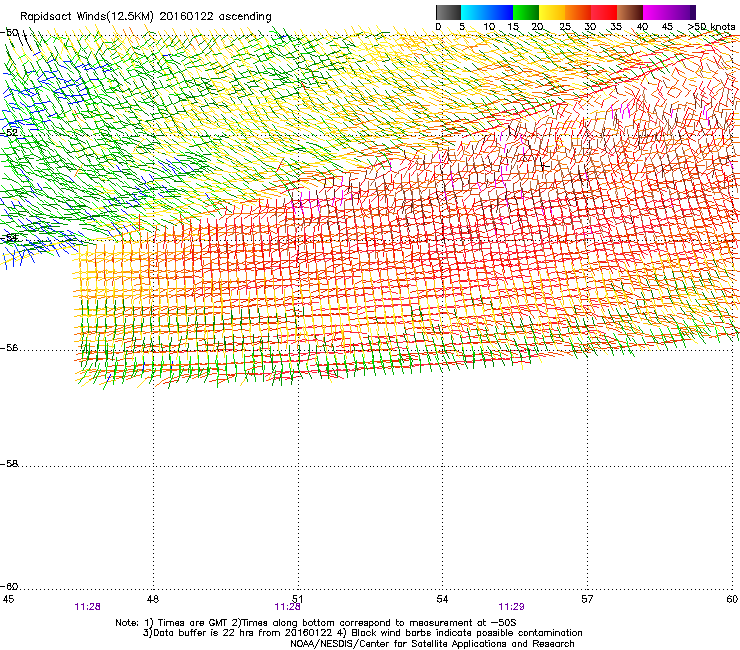The width and height of the screenshot is (740, 650).
Task: Pick the orange 25-30 knots legend segment
Action: [578, 12]
